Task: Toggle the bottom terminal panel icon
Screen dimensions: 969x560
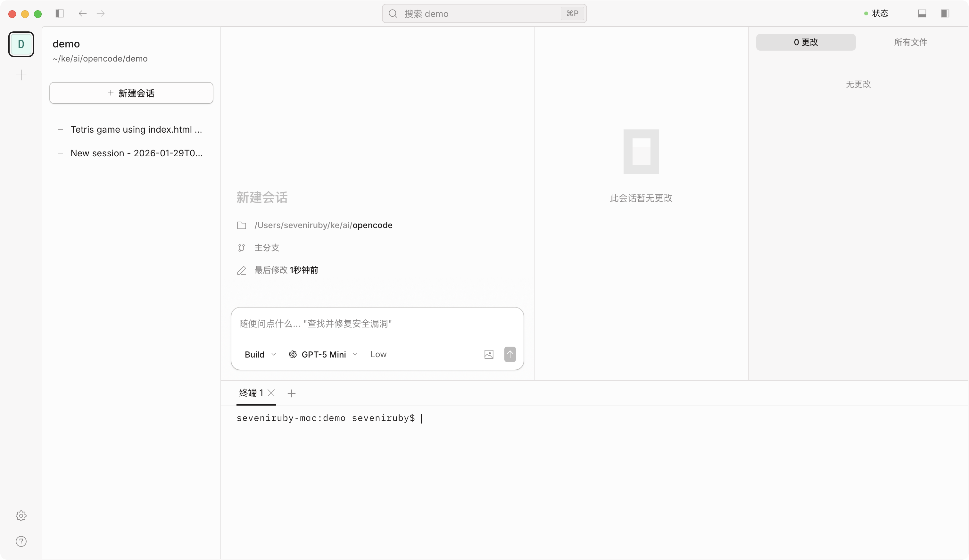Action: (922, 13)
